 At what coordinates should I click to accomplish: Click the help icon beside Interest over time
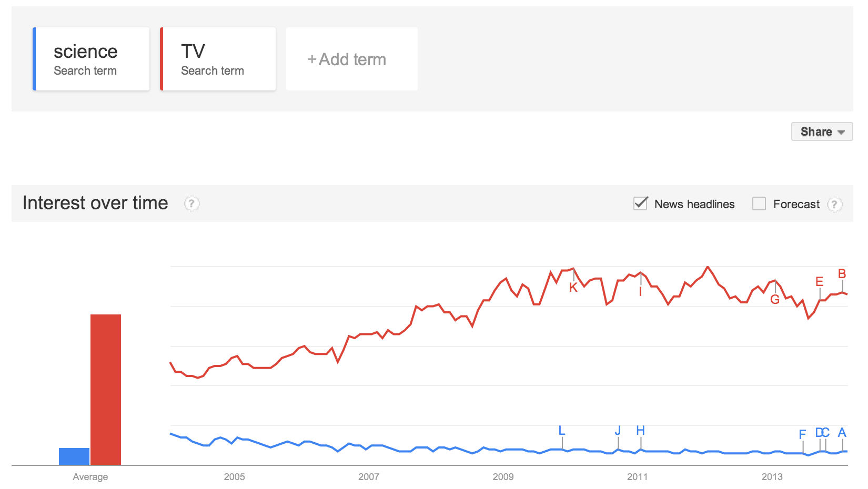(191, 203)
